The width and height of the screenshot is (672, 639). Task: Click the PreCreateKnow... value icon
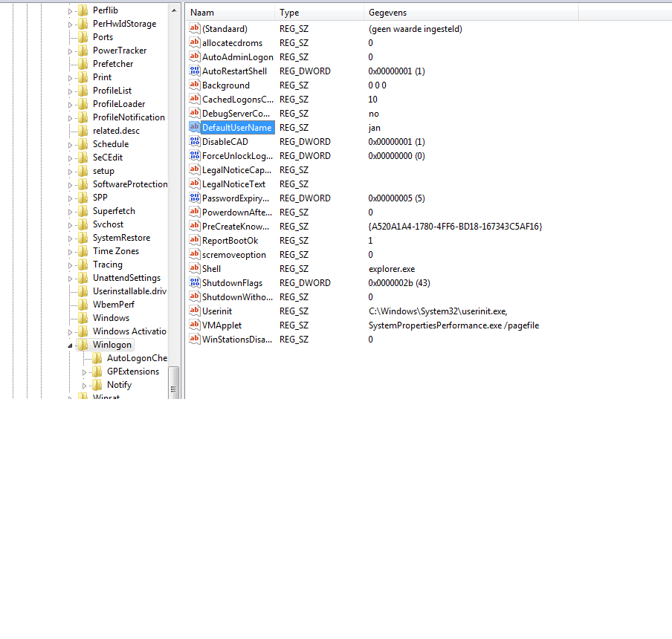tap(195, 227)
